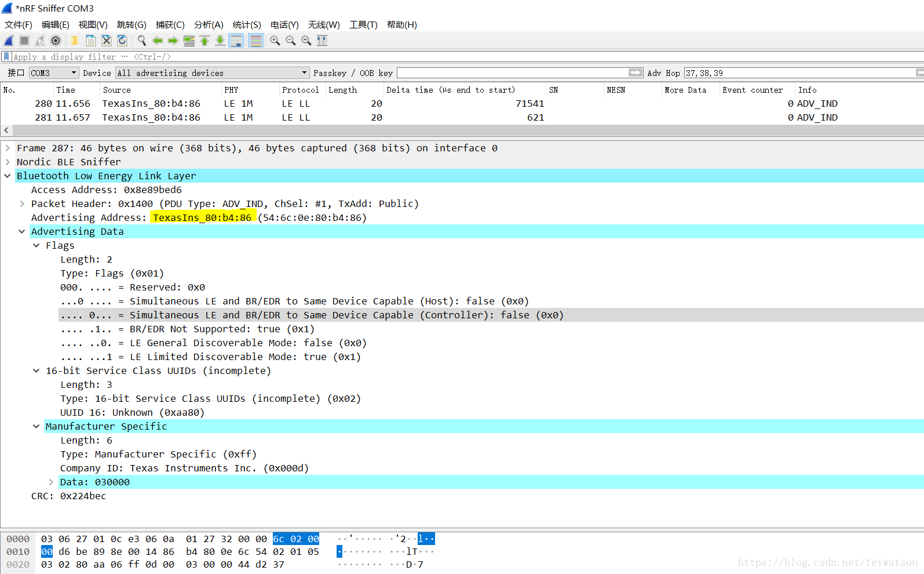Open the 分析(A) menu
This screenshot has width=924, height=574.
tap(209, 25)
